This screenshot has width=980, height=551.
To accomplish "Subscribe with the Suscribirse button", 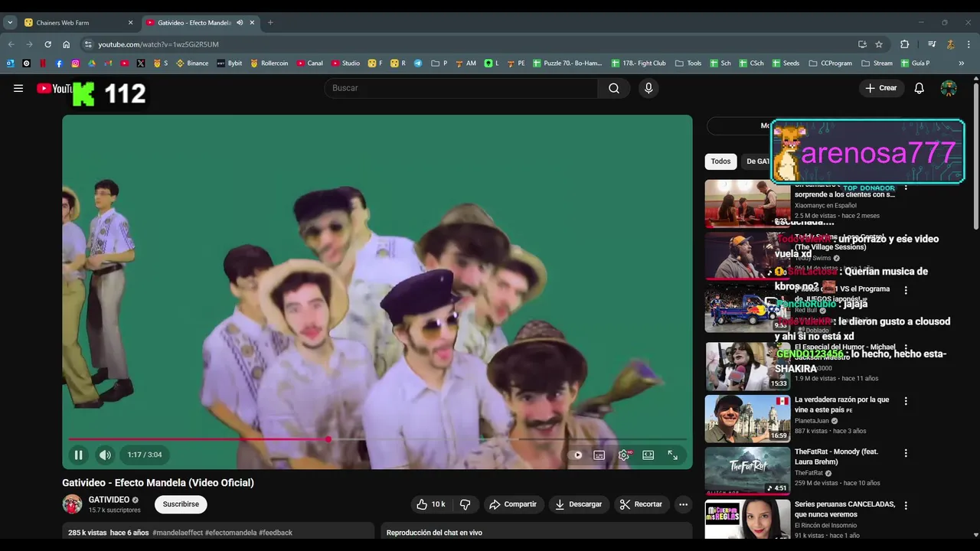I will [x=181, y=504].
